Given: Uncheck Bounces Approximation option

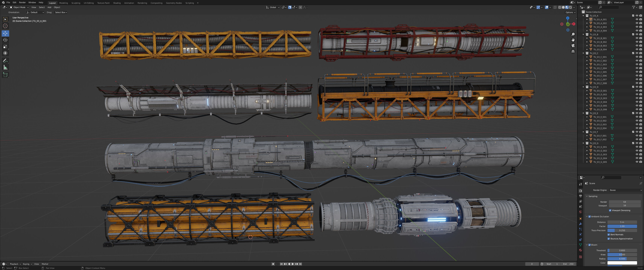Looking at the screenshot, I should (609, 239).
